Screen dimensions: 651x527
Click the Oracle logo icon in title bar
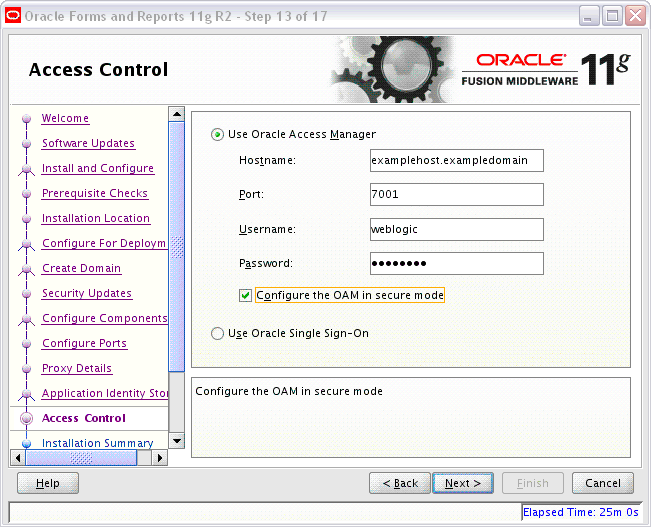[13, 16]
